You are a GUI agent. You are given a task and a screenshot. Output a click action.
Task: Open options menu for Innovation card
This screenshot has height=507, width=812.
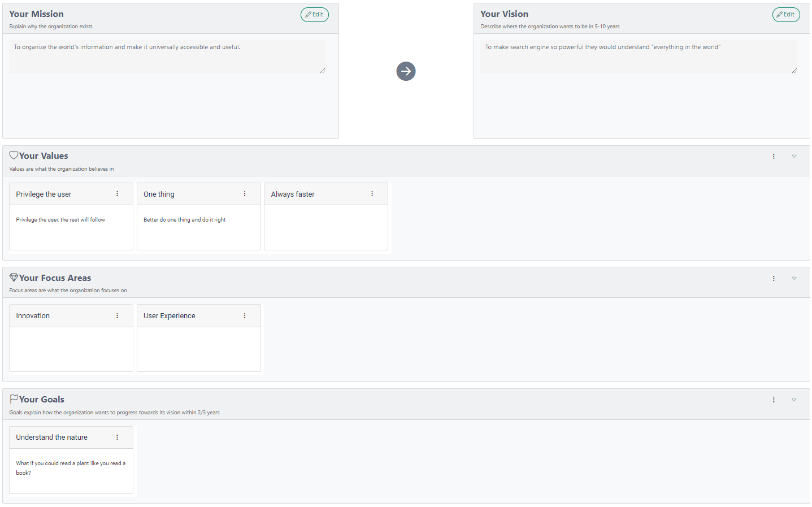point(117,316)
